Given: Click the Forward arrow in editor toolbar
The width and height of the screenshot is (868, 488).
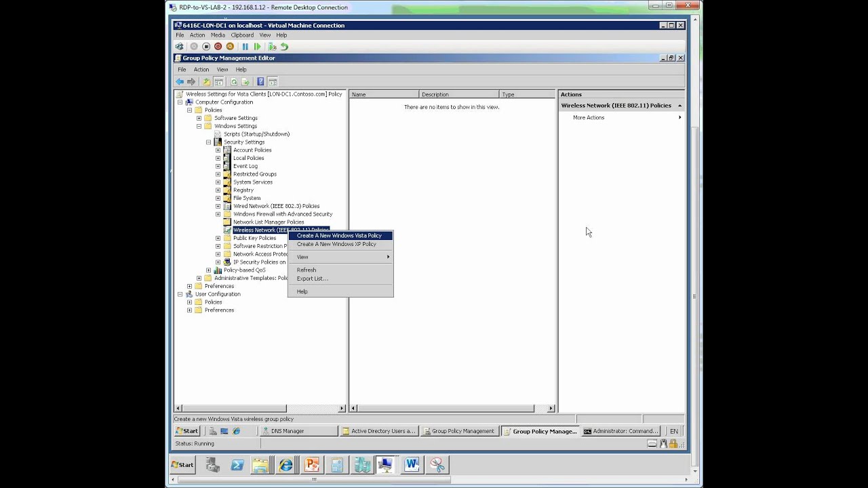Looking at the screenshot, I should click(x=191, y=81).
